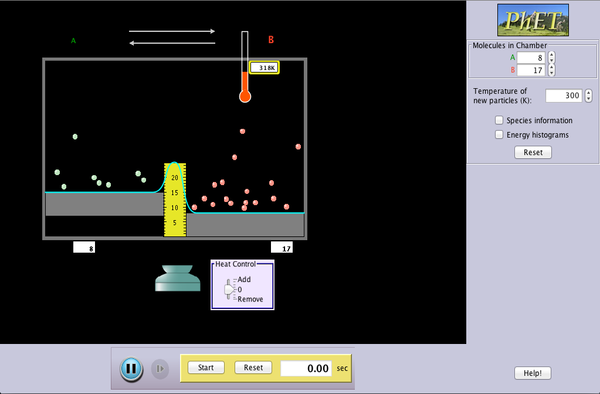600x394 pixels.
Task: Click the heater stove icon
Action: [x=178, y=278]
